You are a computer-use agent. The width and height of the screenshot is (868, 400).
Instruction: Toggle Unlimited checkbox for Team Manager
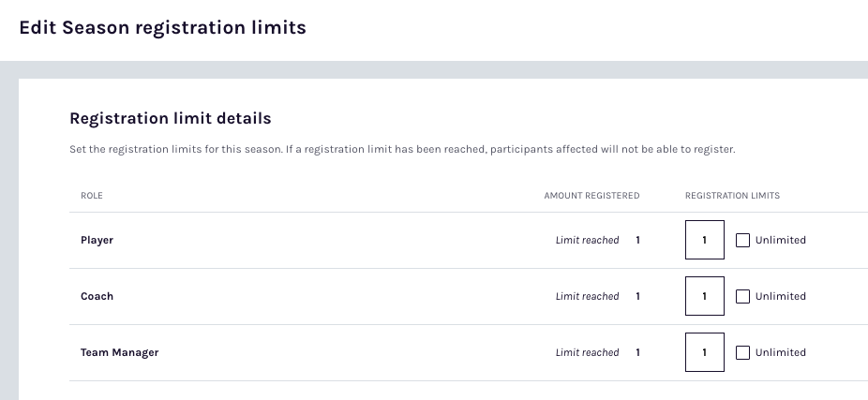click(x=742, y=352)
